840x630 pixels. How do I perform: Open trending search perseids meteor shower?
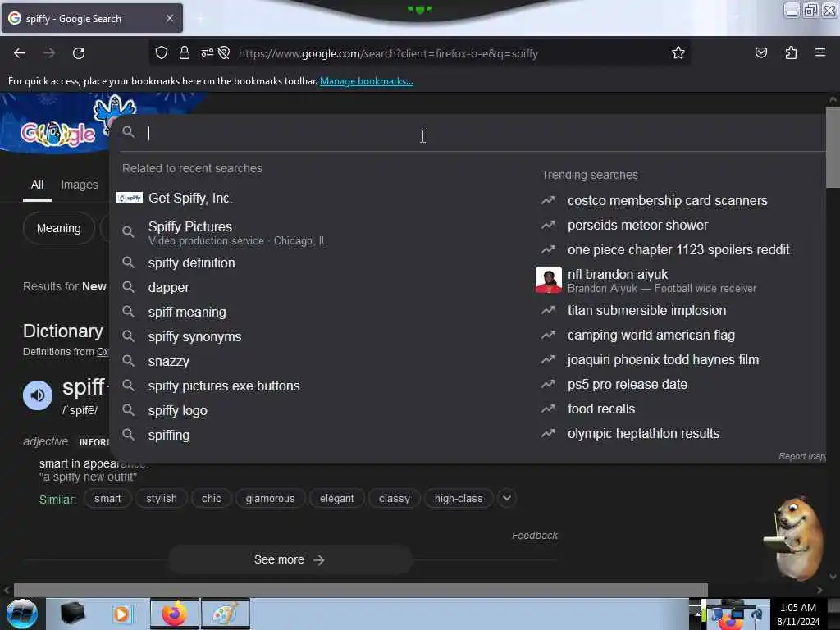pyautogui.click(x=637, y=225)
